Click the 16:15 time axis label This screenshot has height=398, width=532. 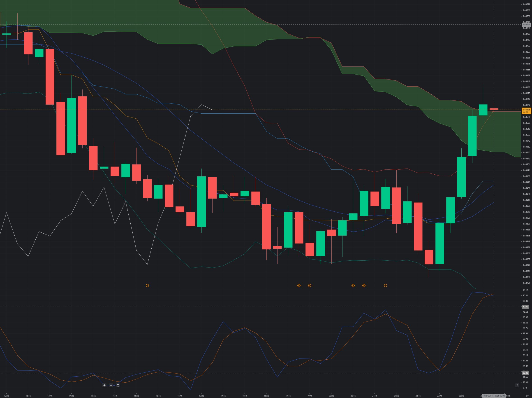pos(158,396)
